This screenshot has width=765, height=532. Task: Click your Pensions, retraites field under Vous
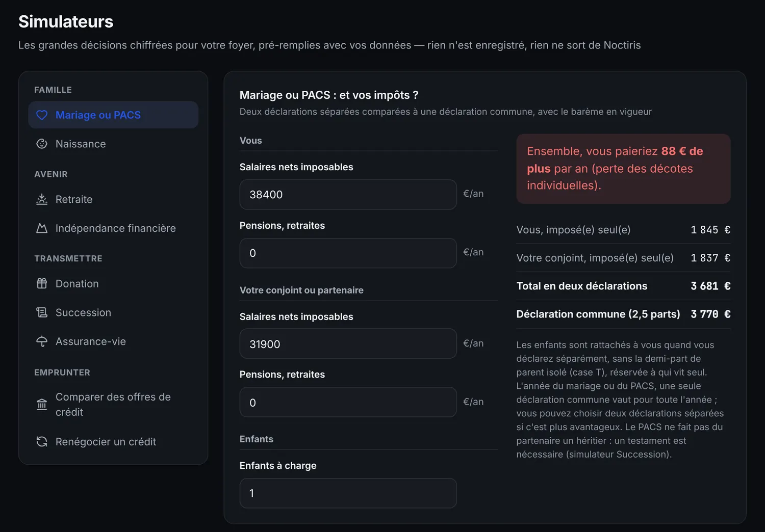point(348,253)
